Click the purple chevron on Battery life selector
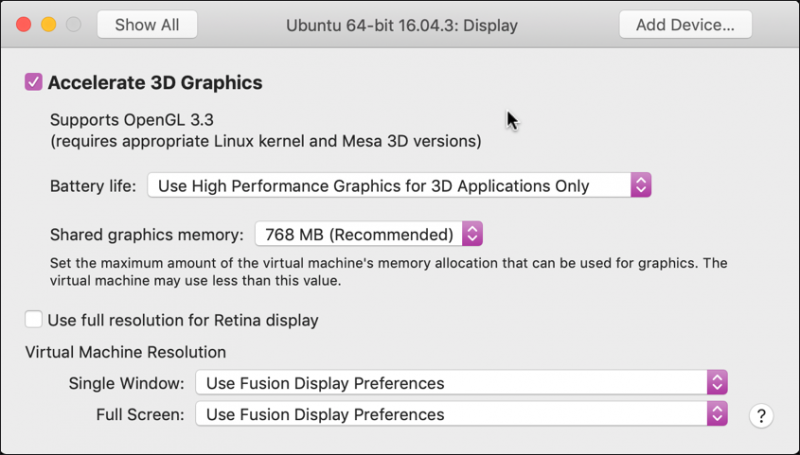 point(641,186)
